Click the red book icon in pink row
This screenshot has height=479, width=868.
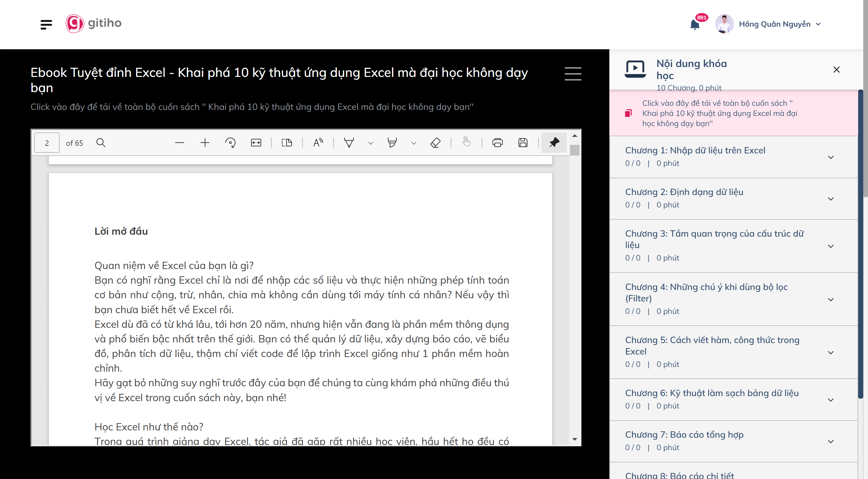coord(628,113)
